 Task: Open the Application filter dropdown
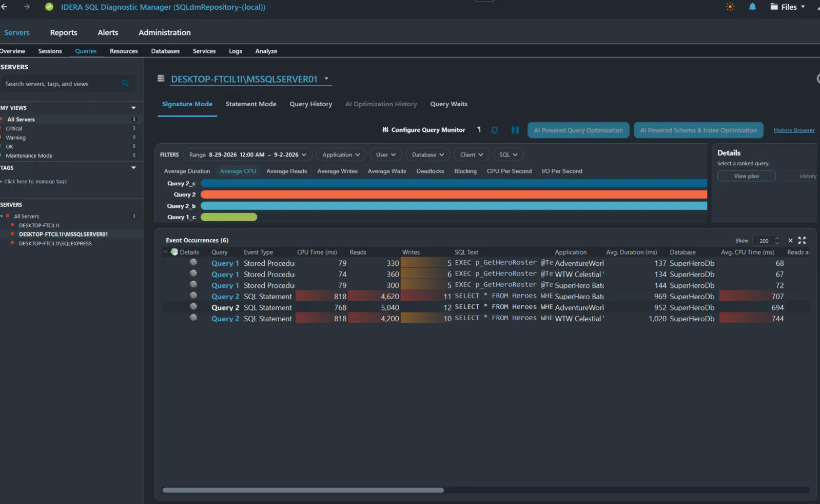341,154
